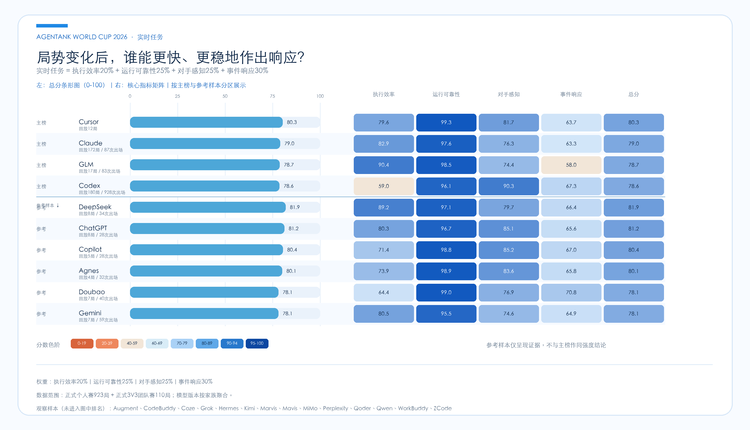
Task: Click the 总分 column header
Action: [x=633, y=94]
